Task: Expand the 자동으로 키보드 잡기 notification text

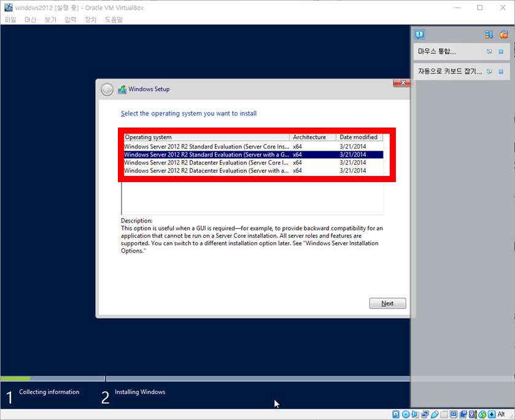Action: pos(450,72)
